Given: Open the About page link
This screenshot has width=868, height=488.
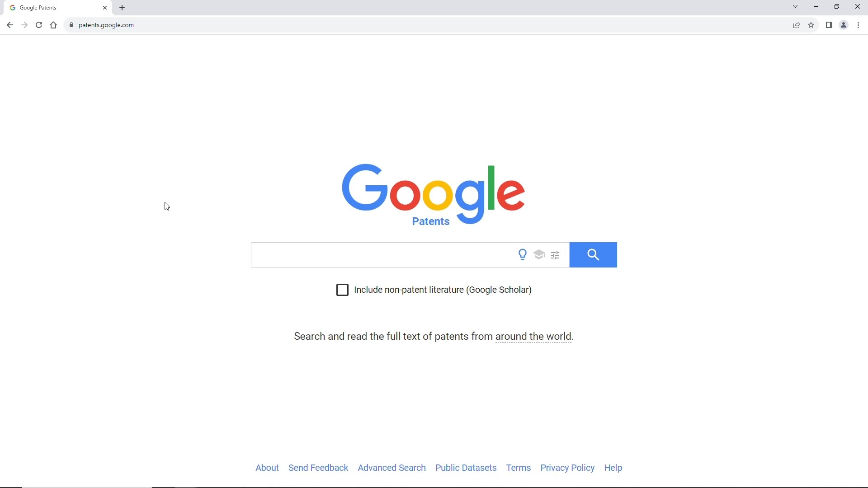Looking at the screenshot, I should (267, 468).
